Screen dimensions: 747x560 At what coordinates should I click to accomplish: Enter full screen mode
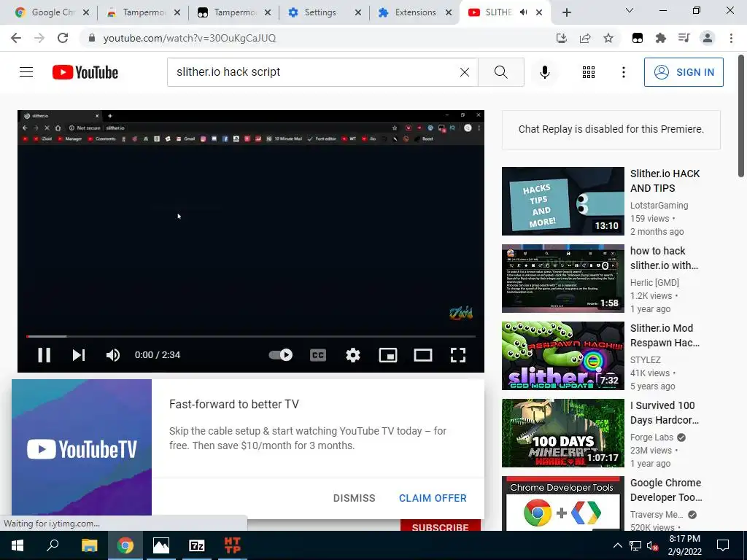(x=458, y=355)
